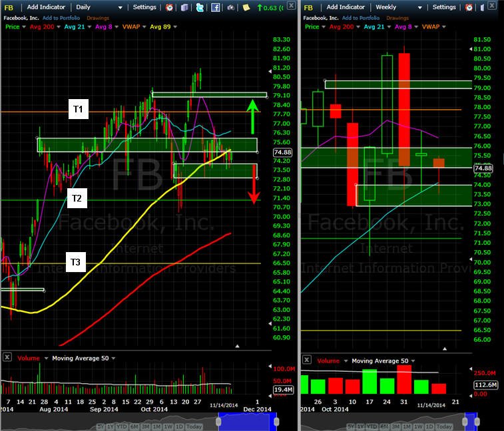Click left range handle on Daily navigator
Image resolution: width=504 pixels, height=431 pixels.
tap(219, 422)
